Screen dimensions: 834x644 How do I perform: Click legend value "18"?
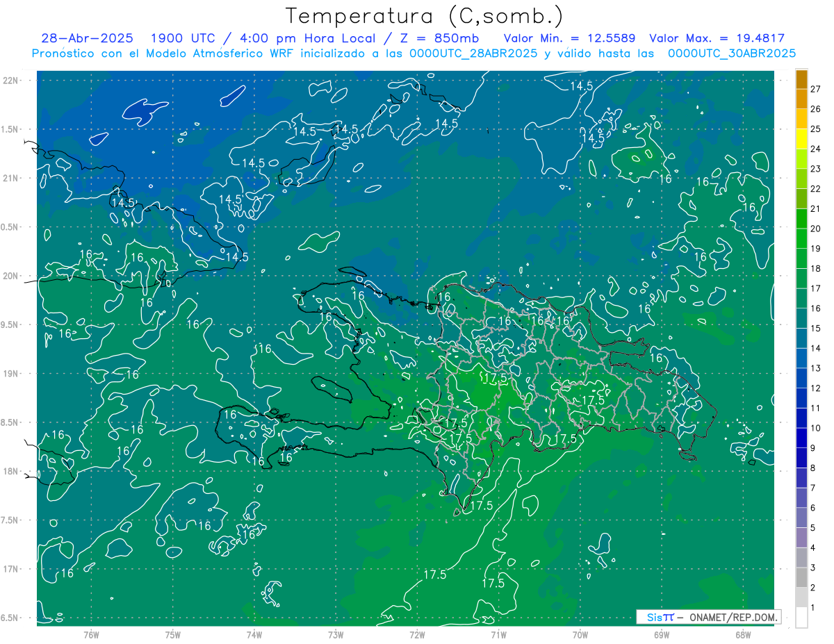click(816, 268)
